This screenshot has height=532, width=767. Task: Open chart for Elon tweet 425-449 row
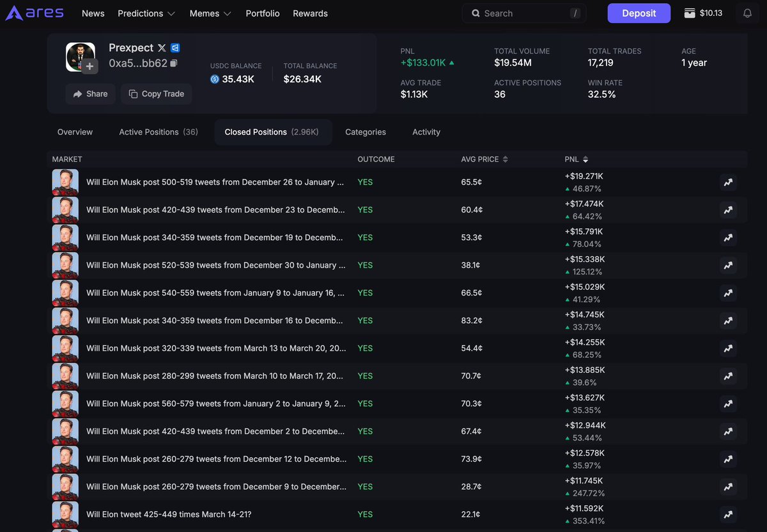pyautogui.click(x=728, y=515)
